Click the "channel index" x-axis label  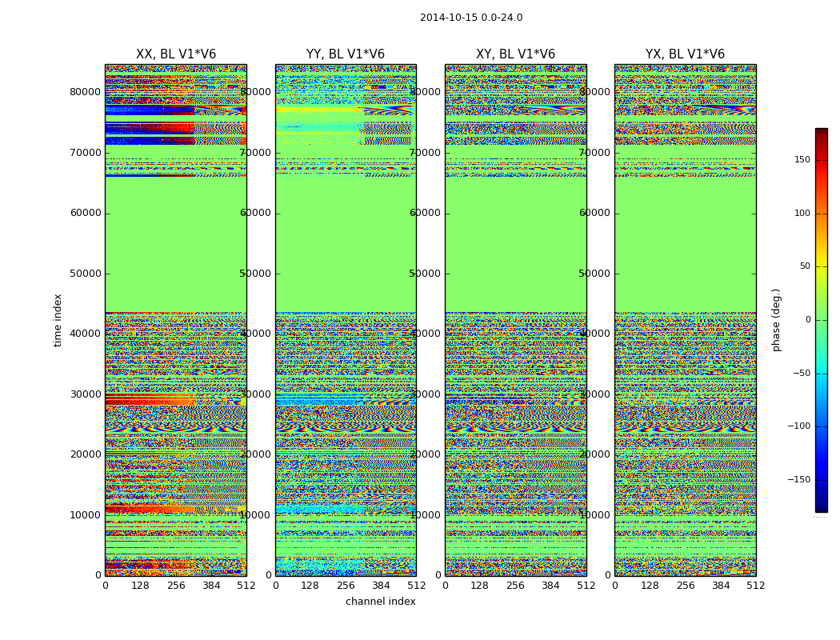pos(380,602)
